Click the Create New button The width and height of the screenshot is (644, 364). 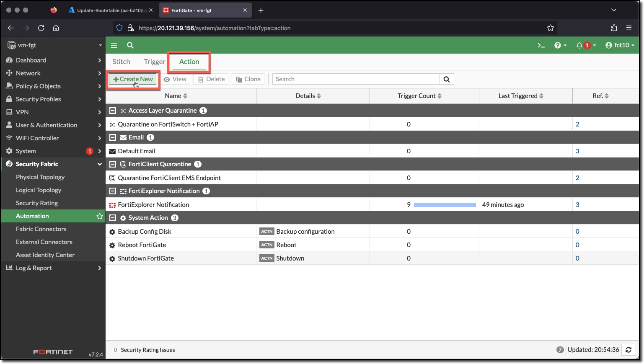tap(133, 79)
